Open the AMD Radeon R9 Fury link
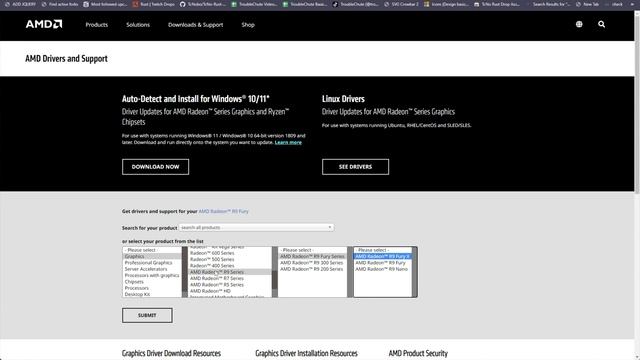This screenshot has width=640, height=360. 224,211
